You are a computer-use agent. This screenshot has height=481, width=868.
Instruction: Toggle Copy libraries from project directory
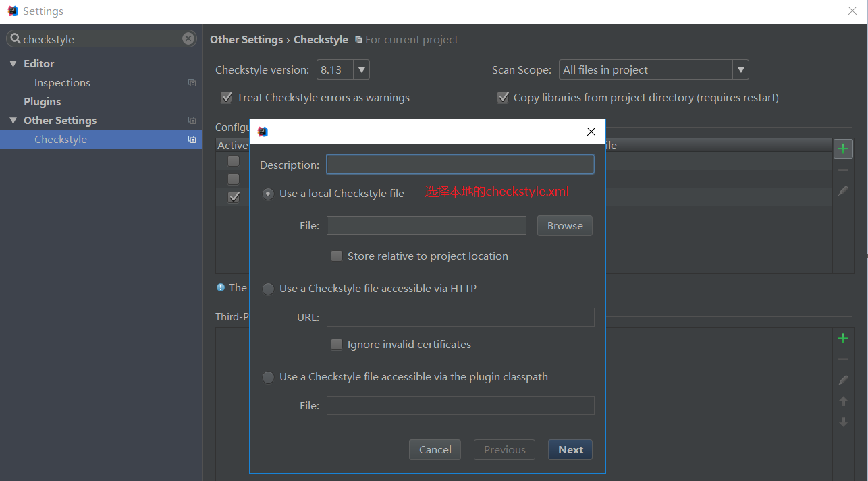(x=503, y=98)
